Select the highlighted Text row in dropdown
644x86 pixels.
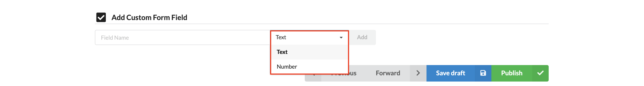[309, 52]
